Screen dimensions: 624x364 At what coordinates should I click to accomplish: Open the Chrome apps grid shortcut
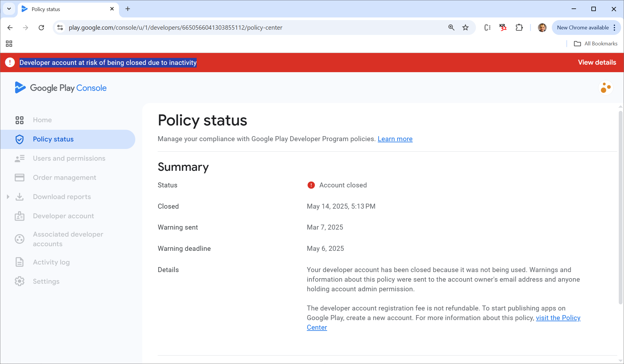pos(9,44)
